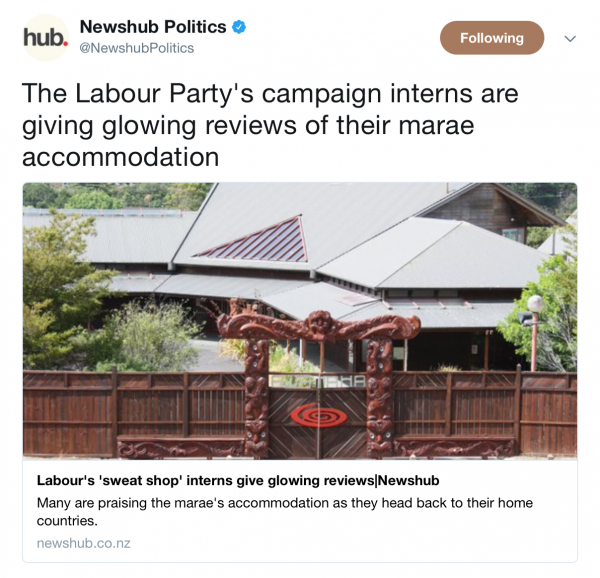The width and height of the screenshot is (600, 578).
Task: Open the Newshub Politics display name
Action: click(153, 27)
